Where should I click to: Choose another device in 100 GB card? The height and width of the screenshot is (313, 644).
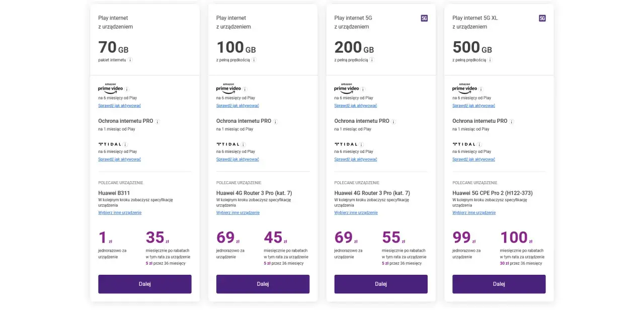pos(238,213)
